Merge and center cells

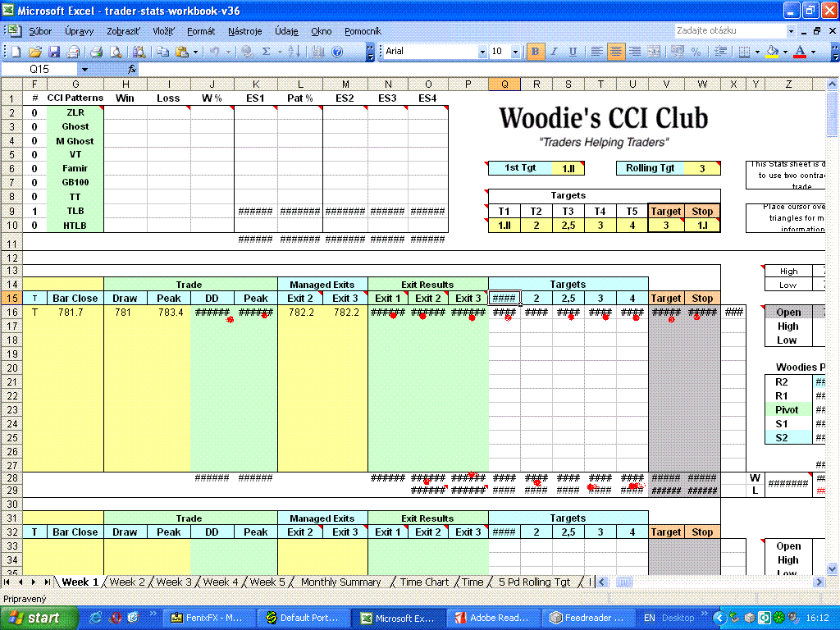(x=654, y=52)
